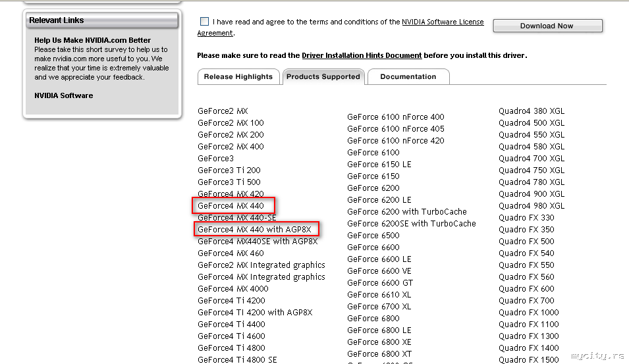This screenshot has height=364, width=629.
Task: Select the GeForce2 MX 400 entry
Action: point(231,146)
